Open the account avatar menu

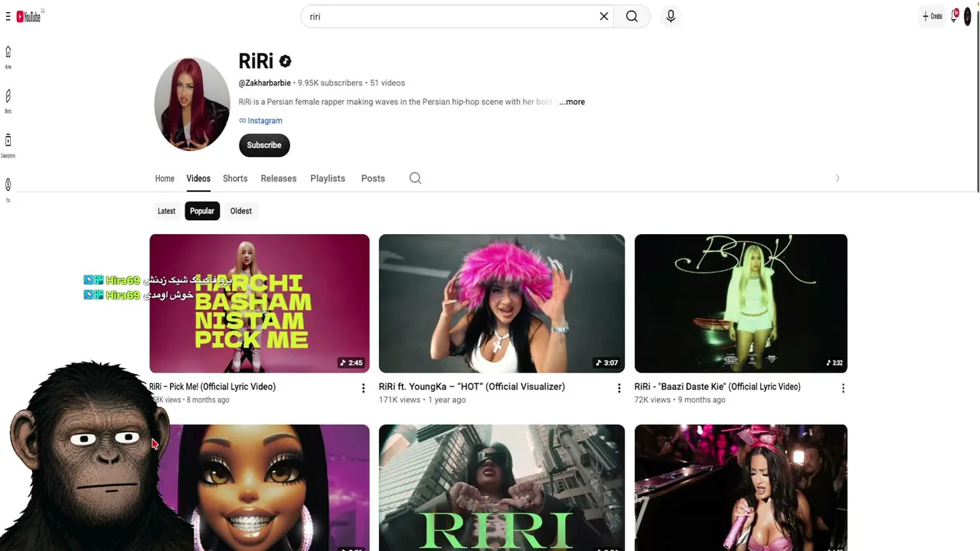[x=968, y=16]
